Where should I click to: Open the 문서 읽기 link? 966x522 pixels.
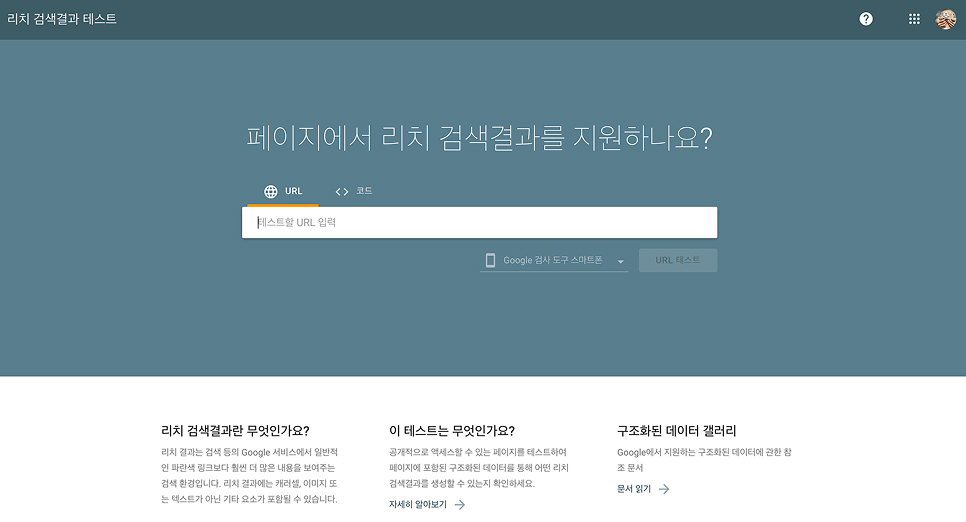point(643,489)
